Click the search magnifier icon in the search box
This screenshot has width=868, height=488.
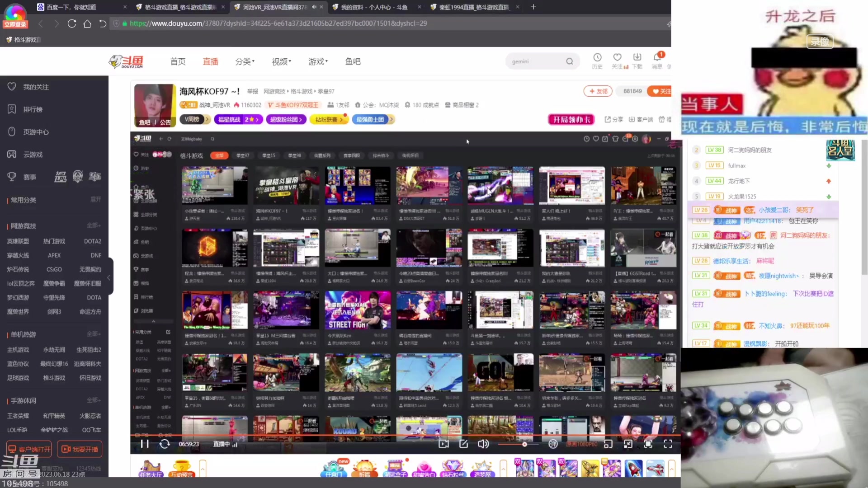570,61
